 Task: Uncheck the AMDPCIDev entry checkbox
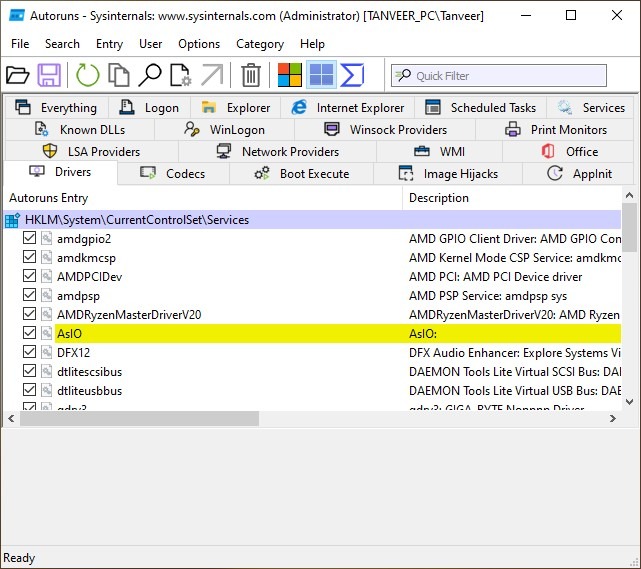[29, 276]
